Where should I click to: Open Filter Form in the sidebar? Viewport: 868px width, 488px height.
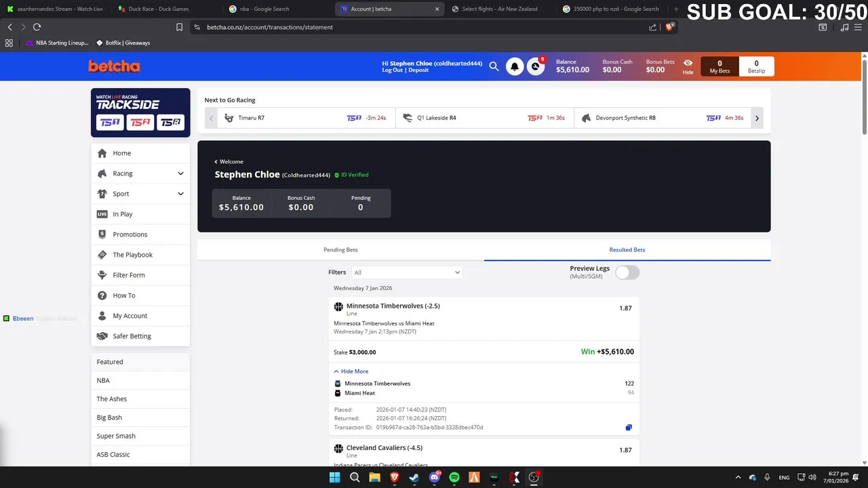coord(140,275)
